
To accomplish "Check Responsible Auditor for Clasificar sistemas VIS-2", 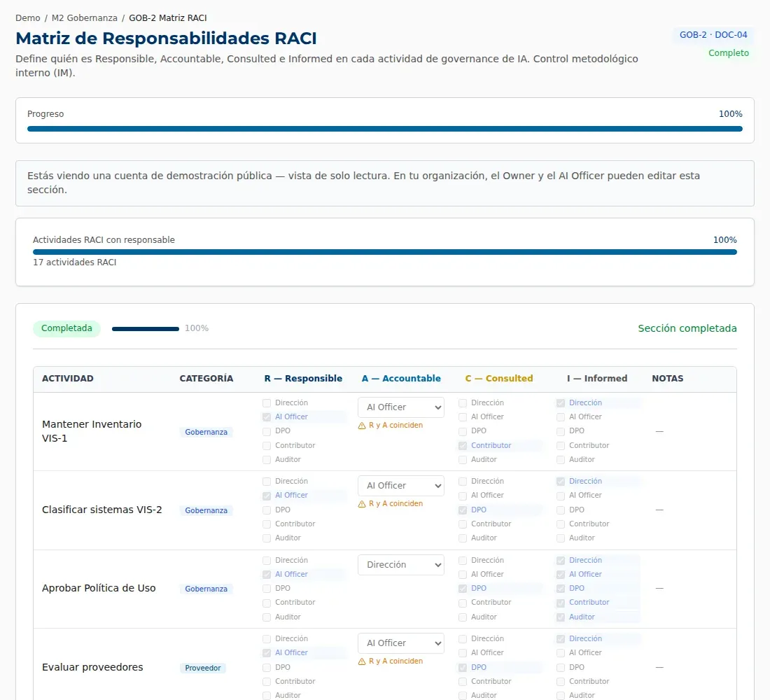I will 267,538.
